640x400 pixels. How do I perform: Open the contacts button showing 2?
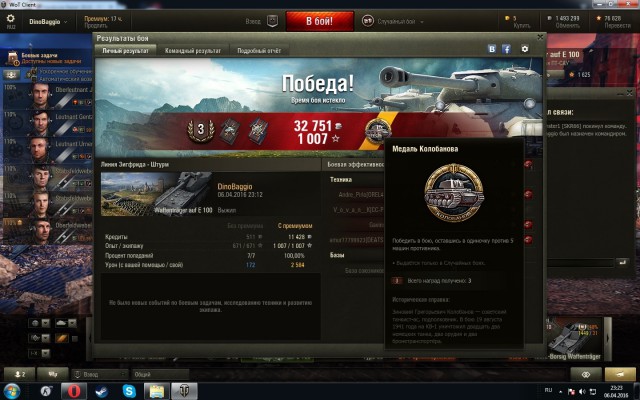coord(19,374)
